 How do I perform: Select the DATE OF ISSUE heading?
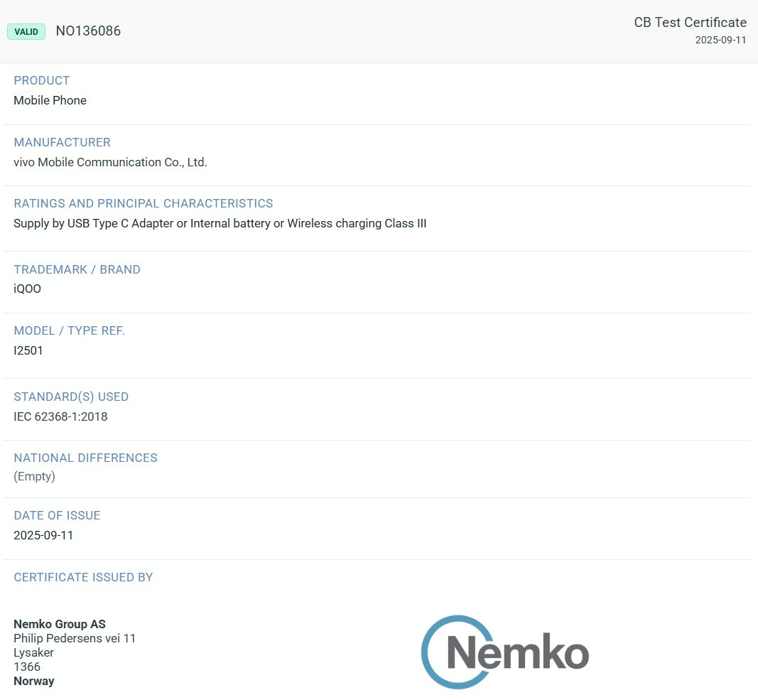pyautogui.click(x=57, y=515)
